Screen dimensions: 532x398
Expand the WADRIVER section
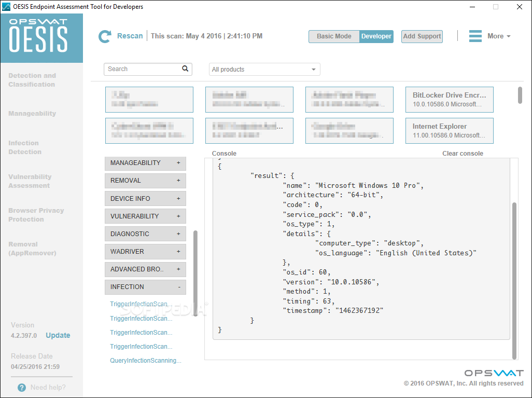point(145,252)
